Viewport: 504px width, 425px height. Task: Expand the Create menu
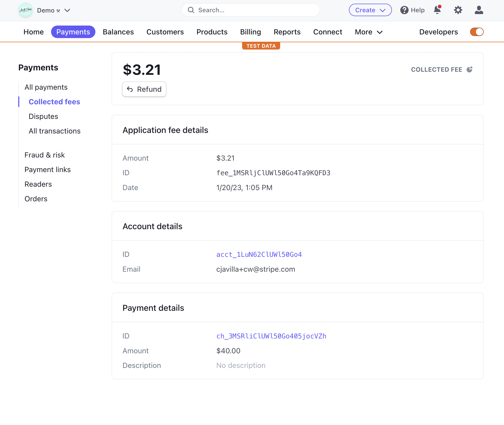[x=370, y=10]
